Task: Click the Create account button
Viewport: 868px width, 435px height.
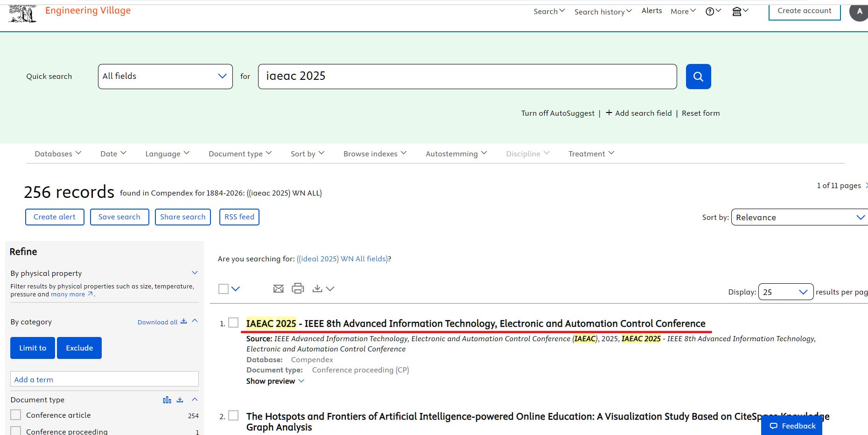Action: [x=805, y=11]
